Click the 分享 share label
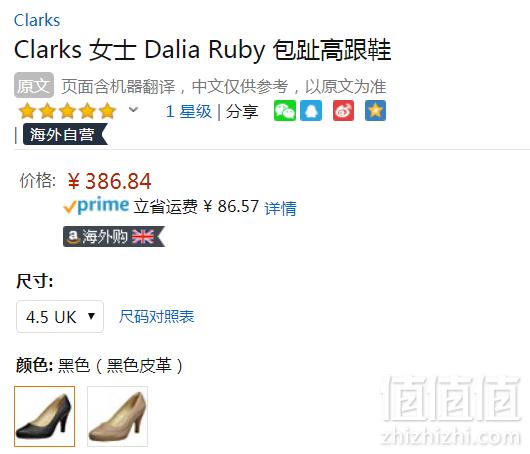This screenshot has width=530, height=454. [242, 112]
